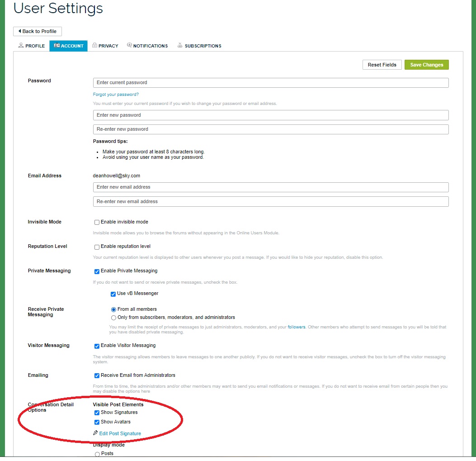Uncheck Enable Private Messaging
Image resolution: width=476 pixels, height=461 pixels.
tap(97, 271)
